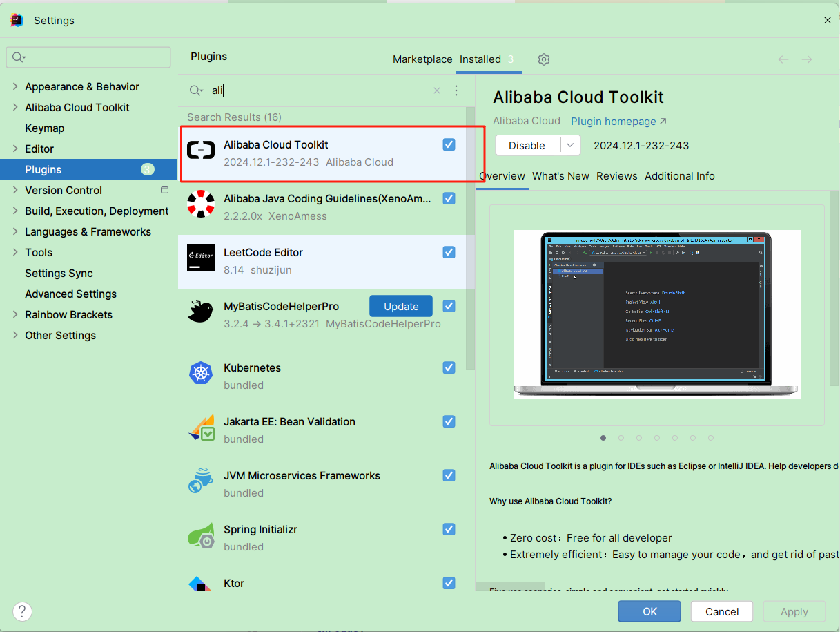
Task: Clear the plugin search text
Action: 436,90
